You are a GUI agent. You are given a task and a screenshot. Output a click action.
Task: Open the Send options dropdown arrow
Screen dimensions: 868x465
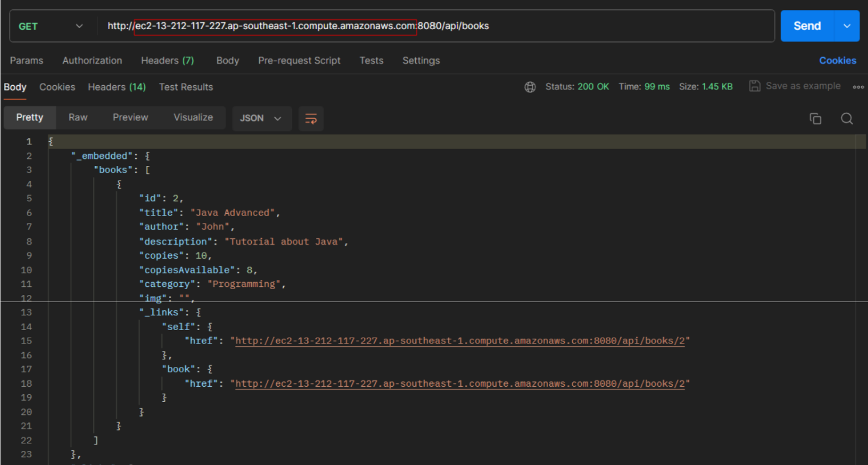847,26
